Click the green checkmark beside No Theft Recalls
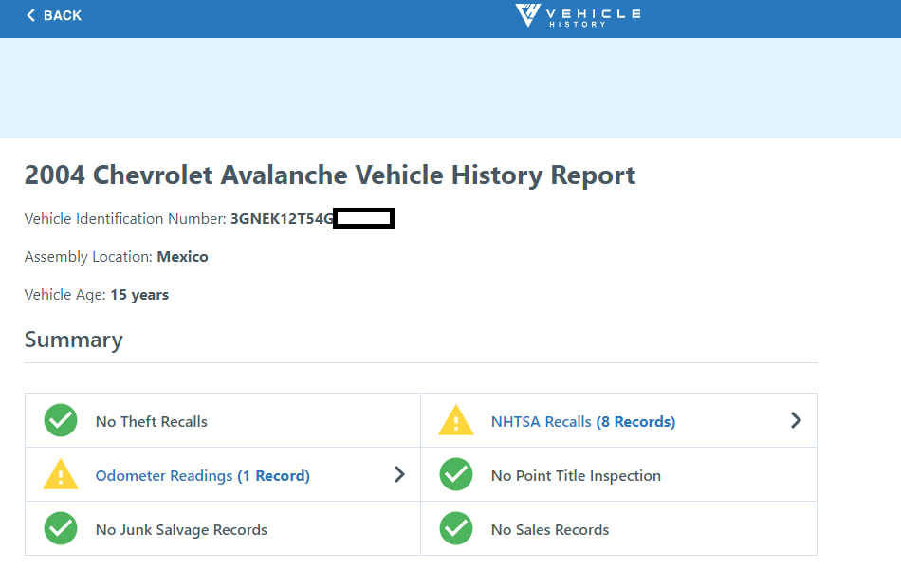 coord(60,420)
